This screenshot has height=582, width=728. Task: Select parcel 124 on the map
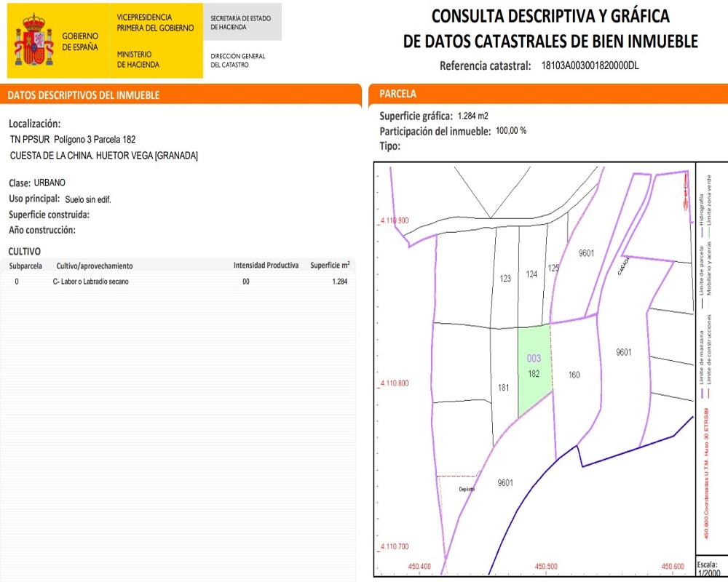(x=531, y=275)
